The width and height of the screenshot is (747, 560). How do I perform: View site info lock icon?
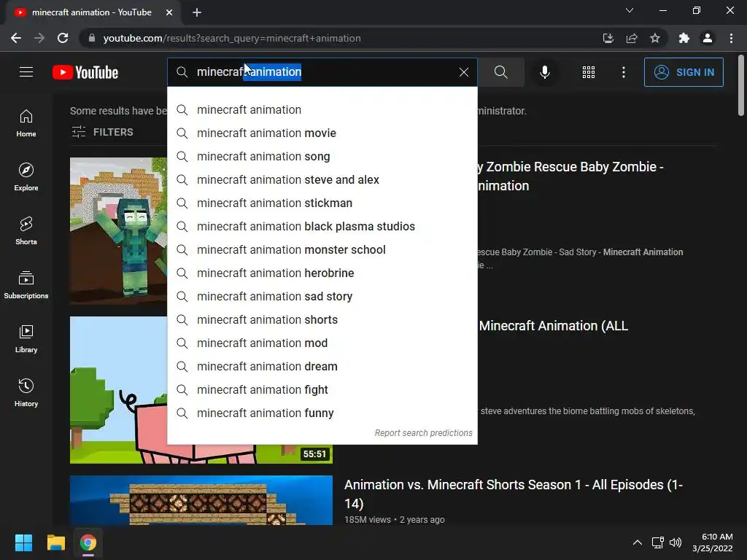[92, 38]
